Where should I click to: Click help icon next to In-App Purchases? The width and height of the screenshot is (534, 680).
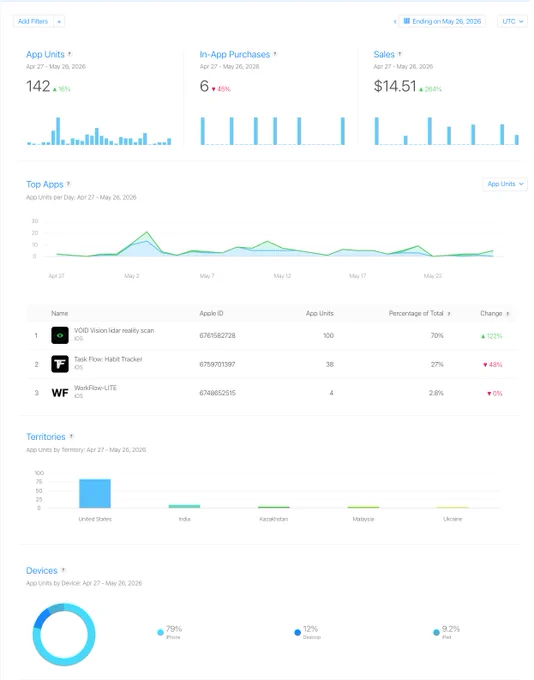(275, 54)
